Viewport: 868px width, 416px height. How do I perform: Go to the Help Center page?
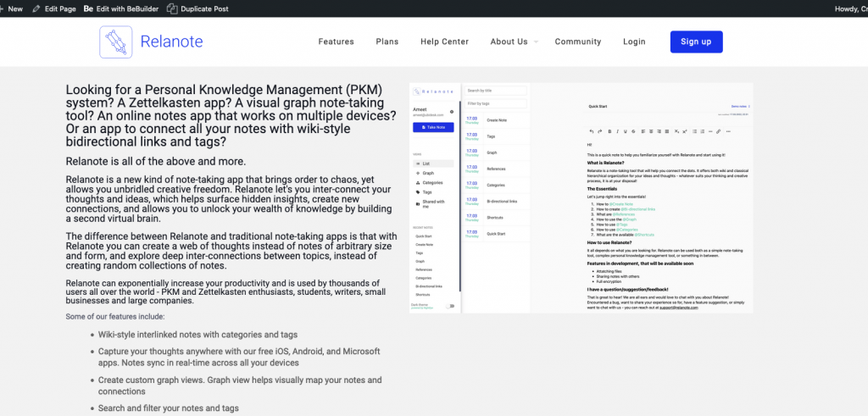(x=444, y=42)
